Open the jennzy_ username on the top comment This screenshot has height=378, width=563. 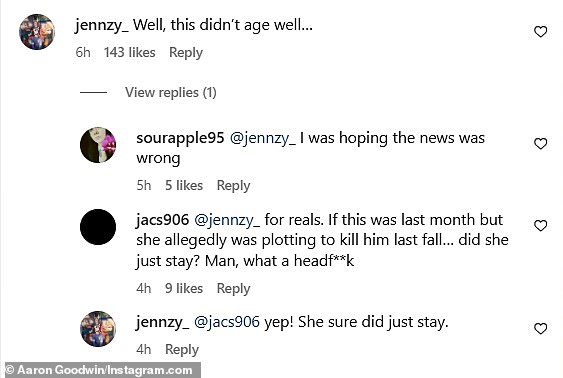(102, 26)
